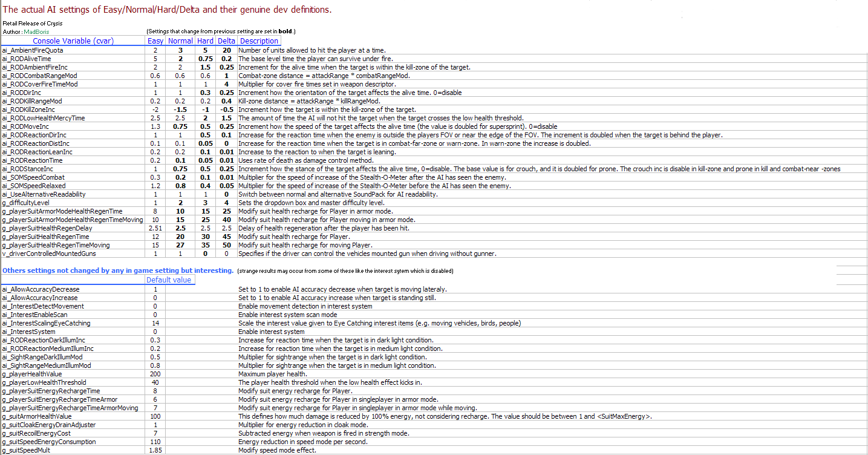Click the default value 1.85 for g_suitSpeedMult
This screenshot has width=868, height=455.
tap(155, 450)
